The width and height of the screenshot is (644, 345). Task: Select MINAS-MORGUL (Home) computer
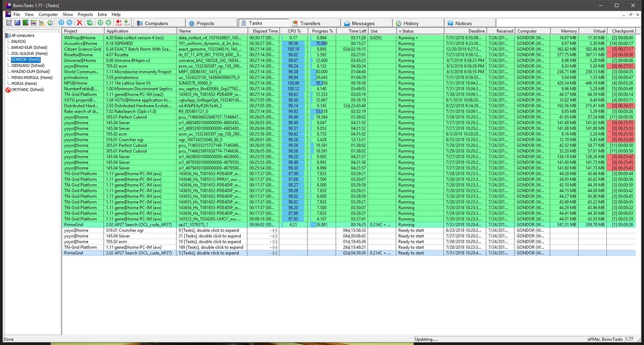(x=32, y=77)
